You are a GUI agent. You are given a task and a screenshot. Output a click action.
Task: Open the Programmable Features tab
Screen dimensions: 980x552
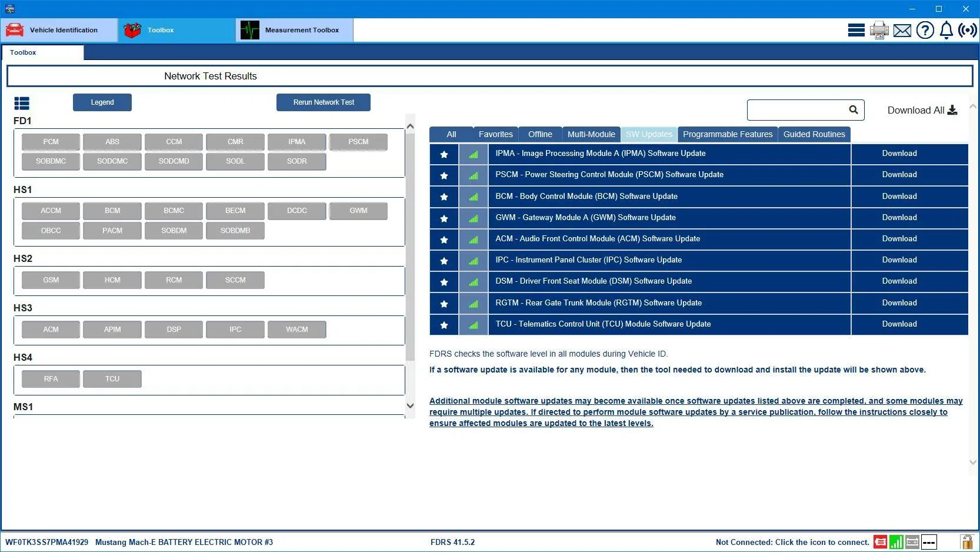(x=728, y=134)
